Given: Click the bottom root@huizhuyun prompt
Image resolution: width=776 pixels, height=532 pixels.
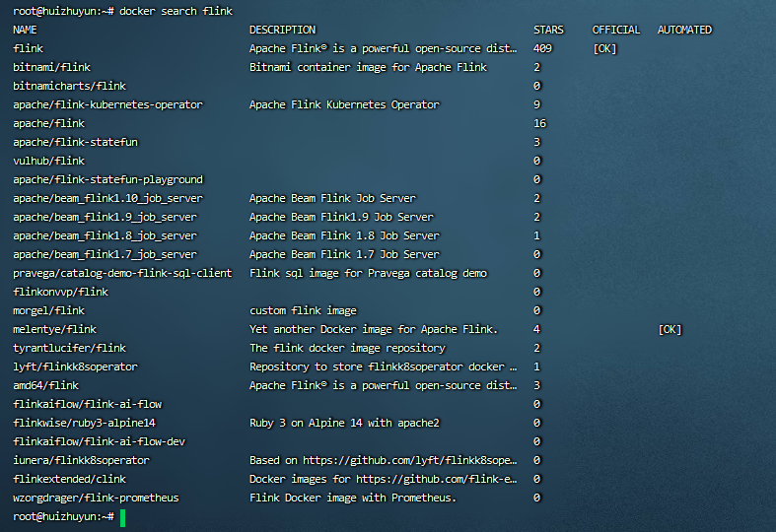Looking at the screenshot, I should tap(63, 516).
